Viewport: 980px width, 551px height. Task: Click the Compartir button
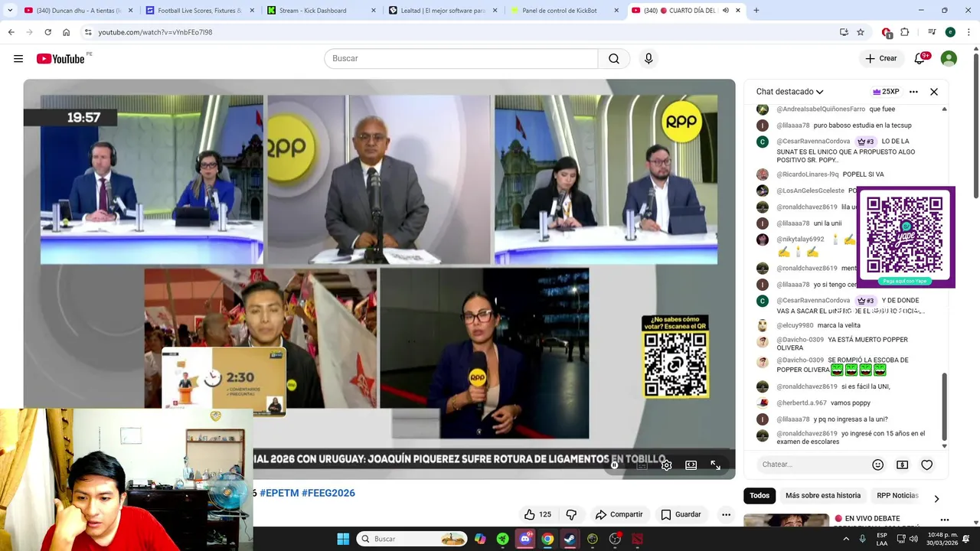619,514
